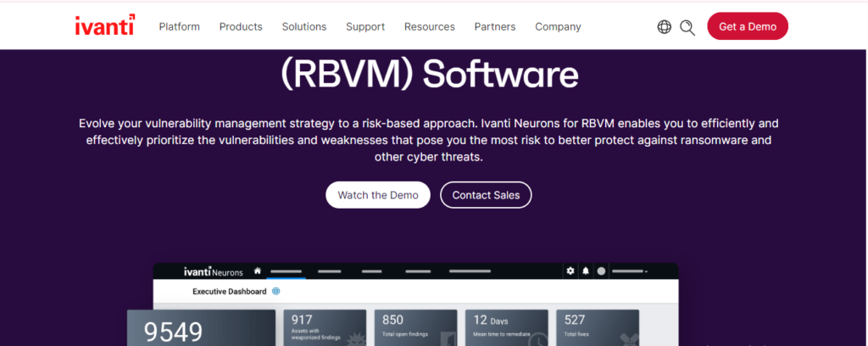Click the home icon in dashboard preview
Image resolution: width=868 pixels, height=346 pixels.
pyautogui.click(x=258, y=271)
